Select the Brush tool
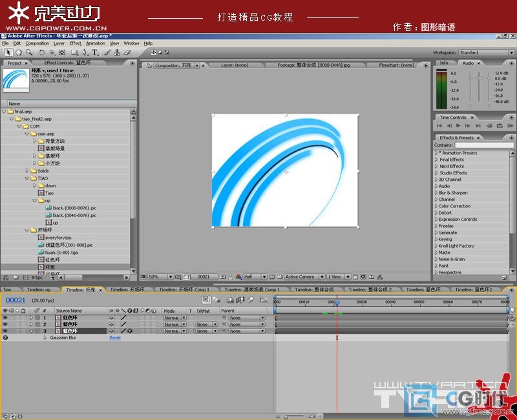This screenshot has height=420, width=517. click(x=107, y=52)
